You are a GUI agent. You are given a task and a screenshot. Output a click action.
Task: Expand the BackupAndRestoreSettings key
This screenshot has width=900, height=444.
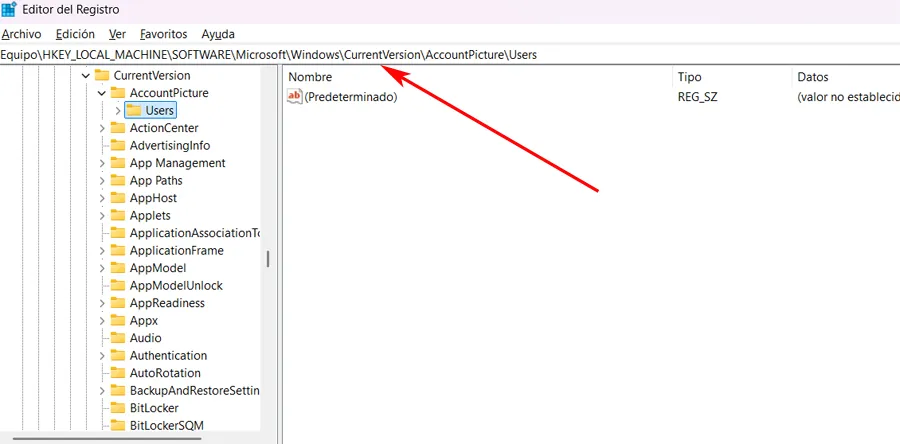point(102,391)
